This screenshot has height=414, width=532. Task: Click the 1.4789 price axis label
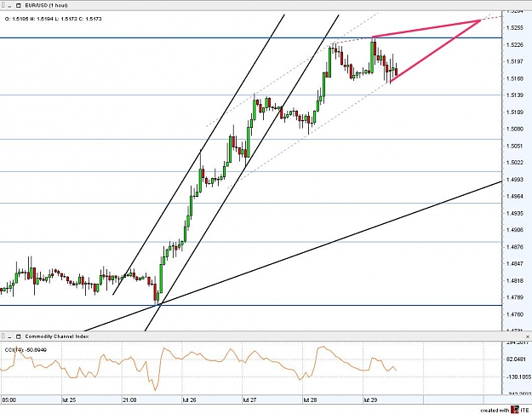tap(513, 297)
